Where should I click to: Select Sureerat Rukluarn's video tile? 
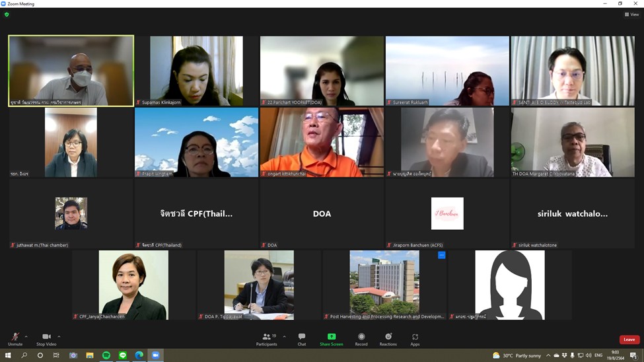447,71
